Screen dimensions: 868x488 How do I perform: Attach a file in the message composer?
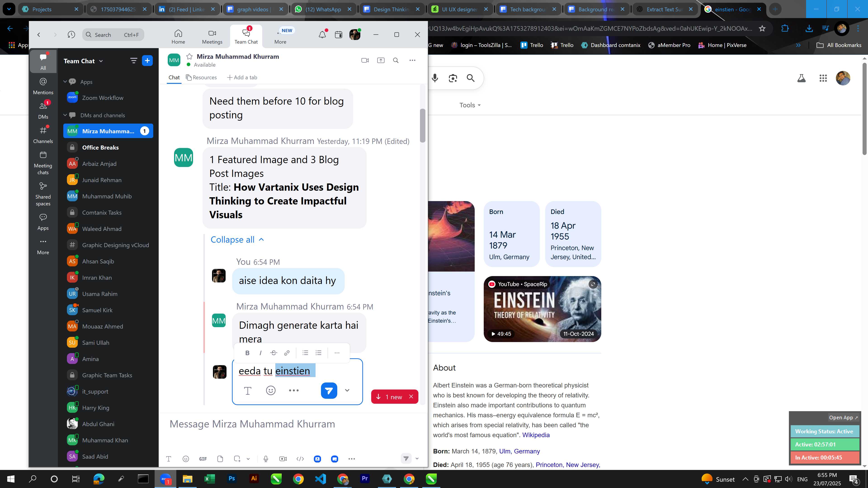220,459
